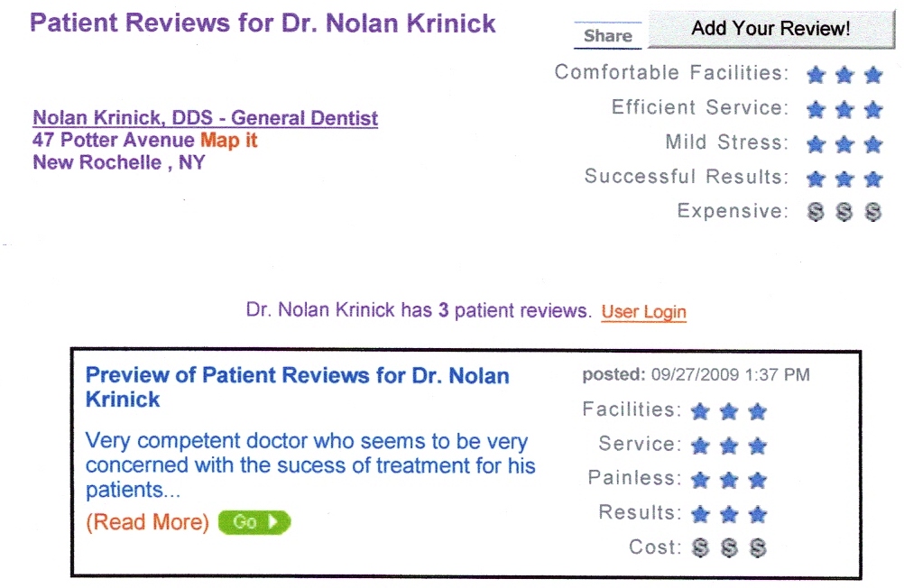This screenshot has height=588, width=904.
Task: Click middle star beside review Service
Action: click(729, 446)
